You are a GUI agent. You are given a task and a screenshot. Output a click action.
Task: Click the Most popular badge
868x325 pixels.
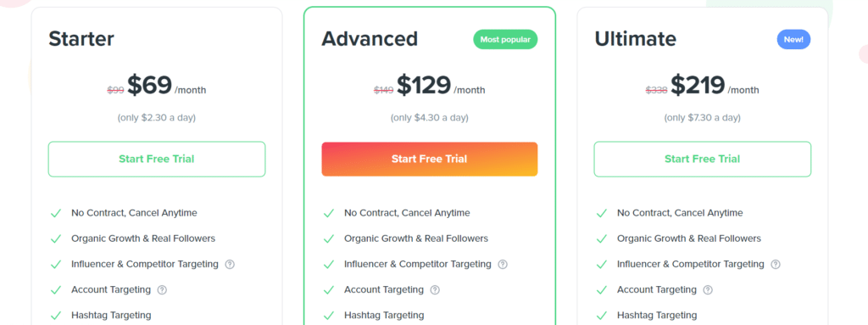coord(505,39)
